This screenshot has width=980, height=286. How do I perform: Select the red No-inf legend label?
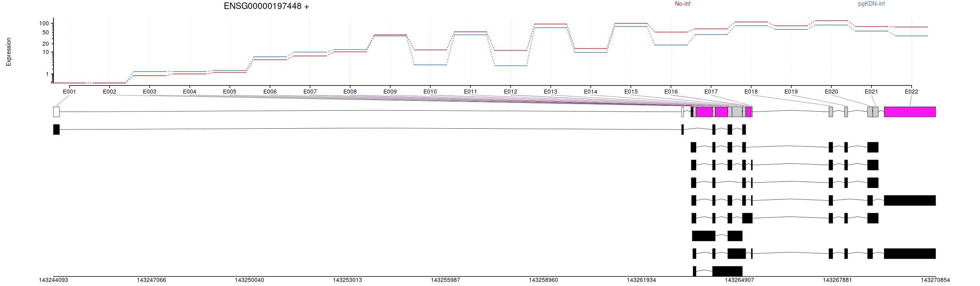(682, 4)
